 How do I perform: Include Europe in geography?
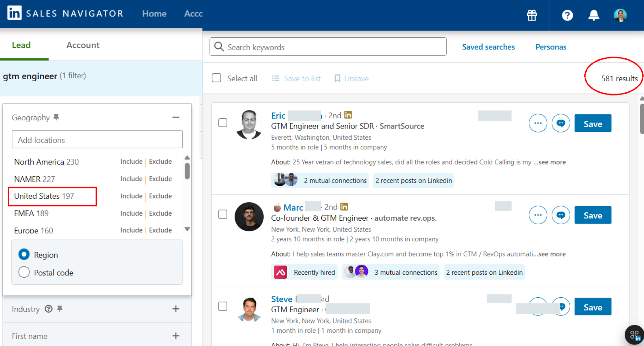(x=131, y=230)
